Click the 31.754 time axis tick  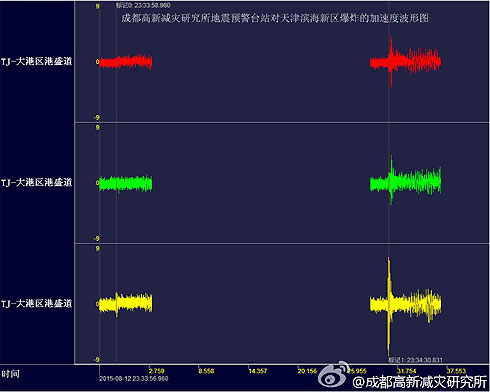click(407, 371)
